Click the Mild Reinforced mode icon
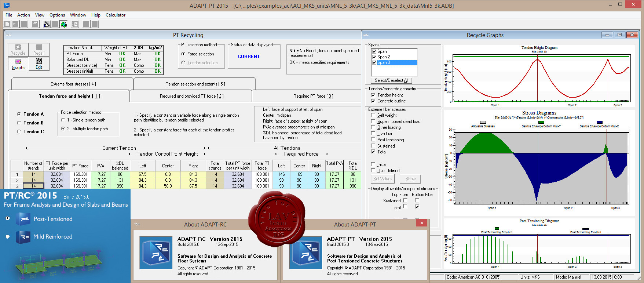Screen dimensions: 644x283 [23, 237]
